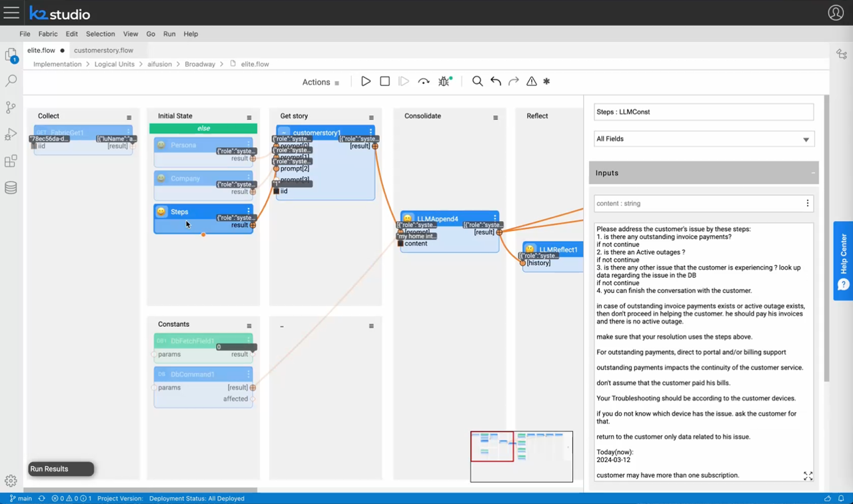Expand the All Fields dropdown
The width and height of the screenshot is (853, 504).
point(704,139)
